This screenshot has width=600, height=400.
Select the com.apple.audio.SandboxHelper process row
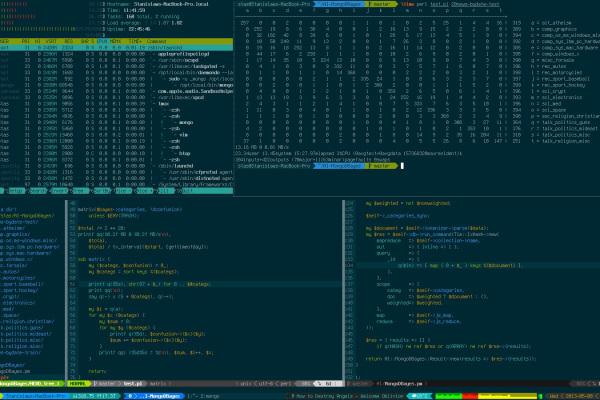[116, 91]
